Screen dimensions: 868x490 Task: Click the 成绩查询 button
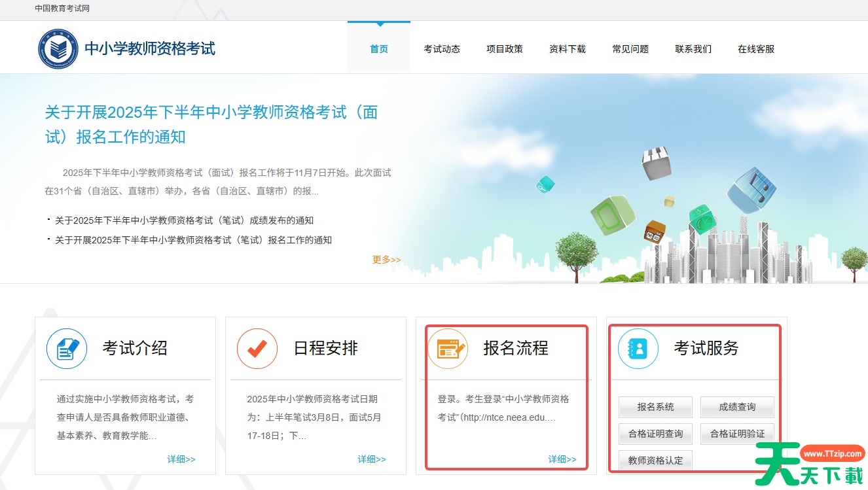tap(737, 407)
